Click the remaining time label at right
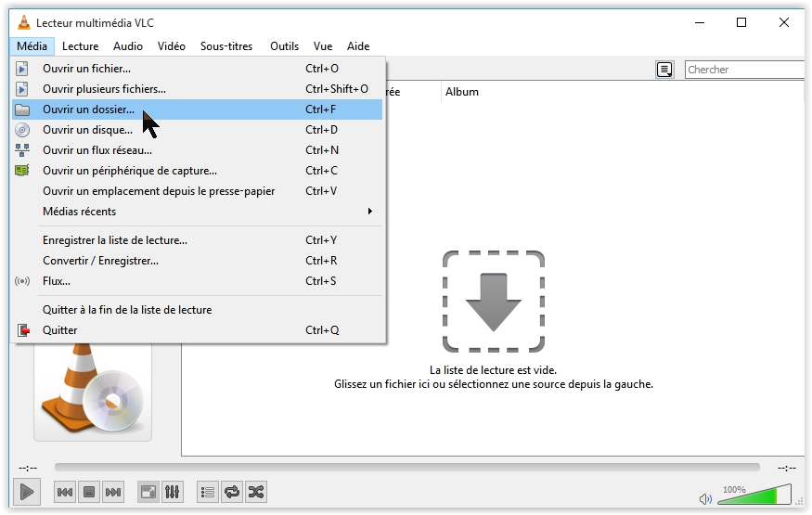812x515 pixels. 787,468
